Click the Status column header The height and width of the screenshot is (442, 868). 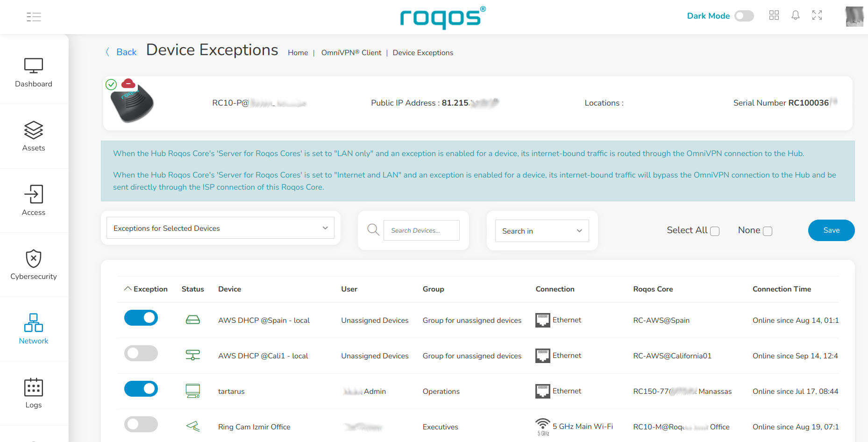[x=193, y=289]
